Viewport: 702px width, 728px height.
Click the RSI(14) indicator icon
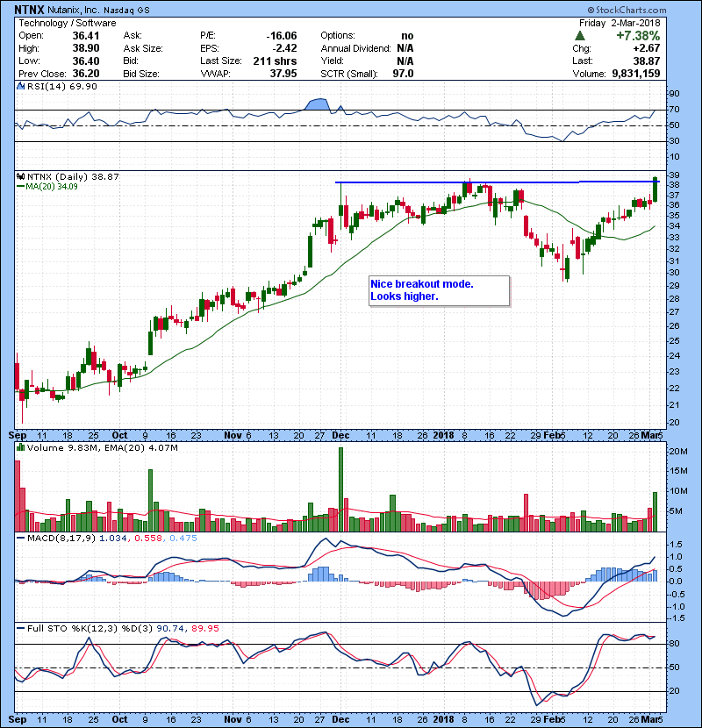20,86
